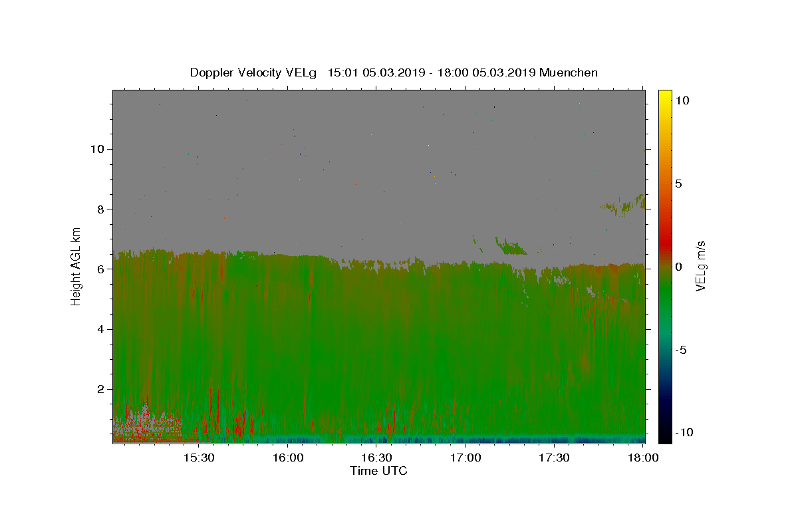The height and width of the screenshot is (532, 798).
Task: Click the 16:00 time axis label
Action: coord(288,458)
